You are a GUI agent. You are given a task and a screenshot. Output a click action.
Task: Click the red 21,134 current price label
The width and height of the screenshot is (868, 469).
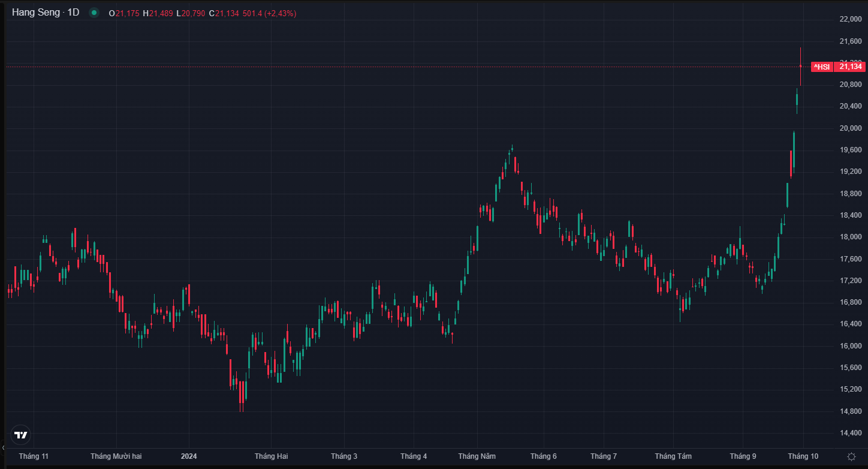pos(850,67)
